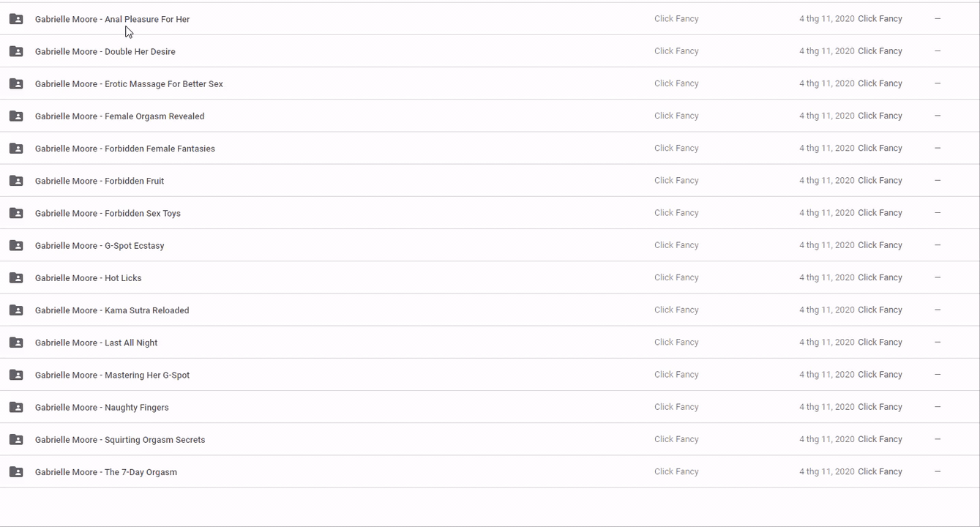Click the file size dash for Naughty Fingers

pos(938,407)
